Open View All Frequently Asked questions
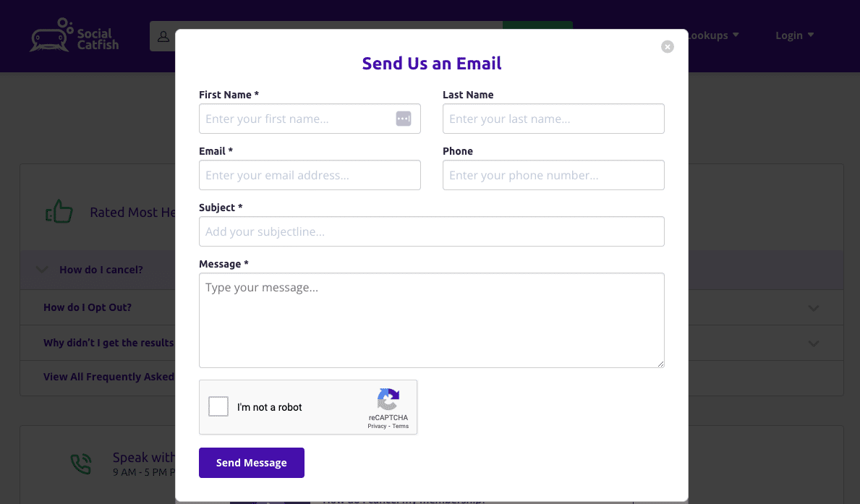Image resolution: width=860 pixels, height=504 pixels. (x=108, y=377)
